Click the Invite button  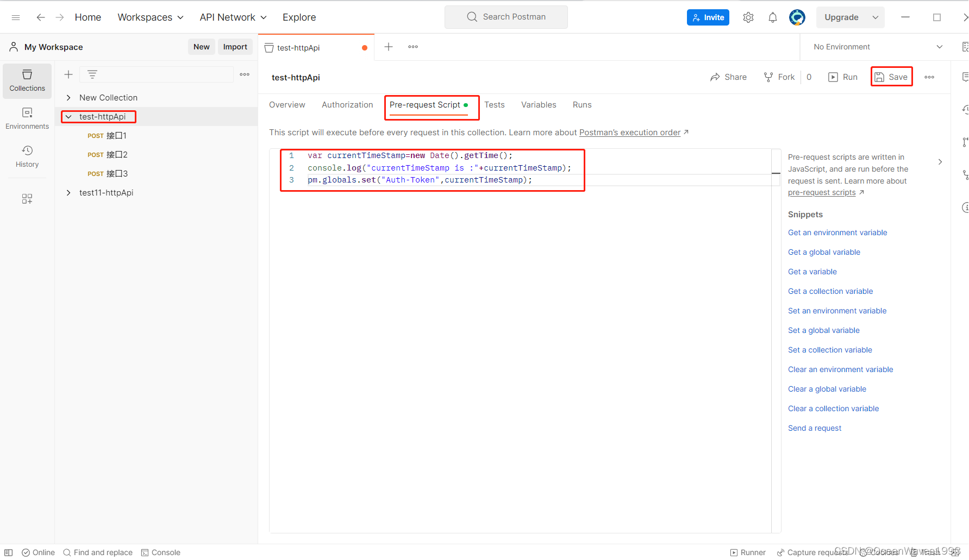[x=708, y=17]
